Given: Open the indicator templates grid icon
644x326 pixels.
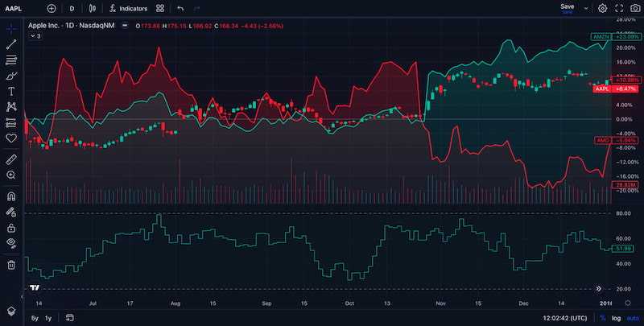Looking at the screenshot, I should [x=160, y=8].
